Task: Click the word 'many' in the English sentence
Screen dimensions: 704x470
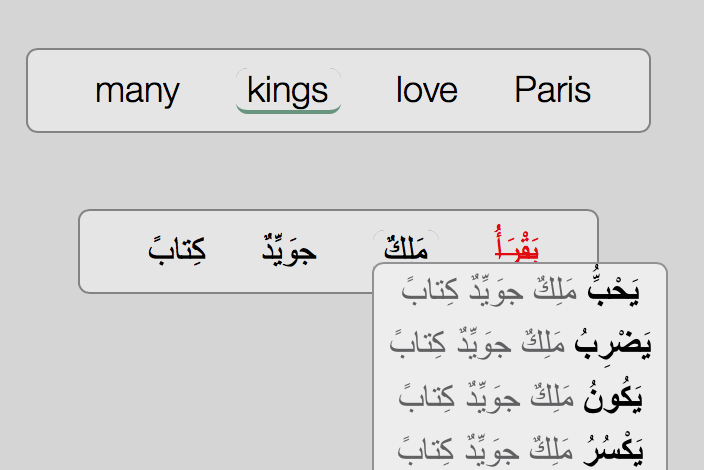Action: (137, 91)
